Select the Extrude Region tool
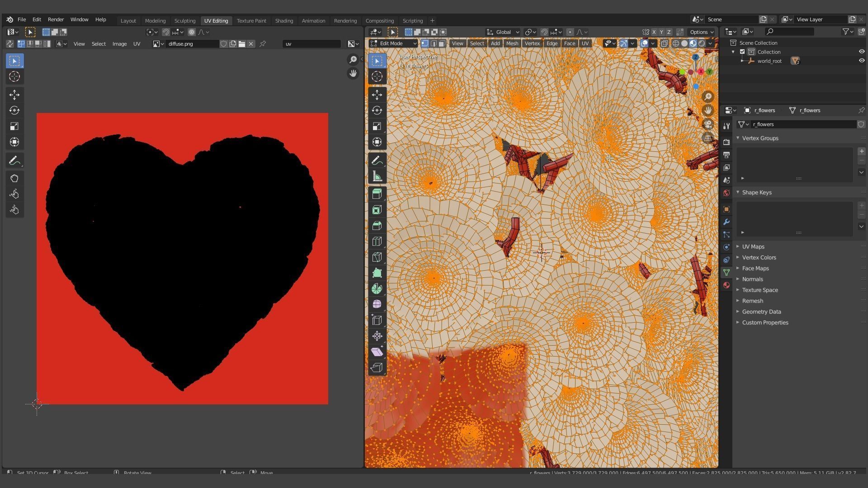This screenshot has width=868, height=488. [x=377, y=194]
